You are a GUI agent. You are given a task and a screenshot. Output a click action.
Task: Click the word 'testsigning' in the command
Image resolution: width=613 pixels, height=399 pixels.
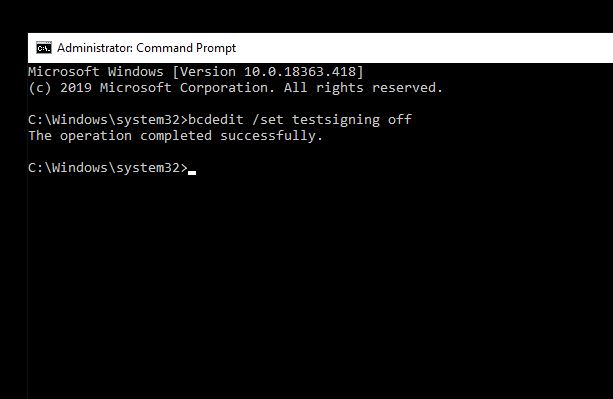(336, 120)
